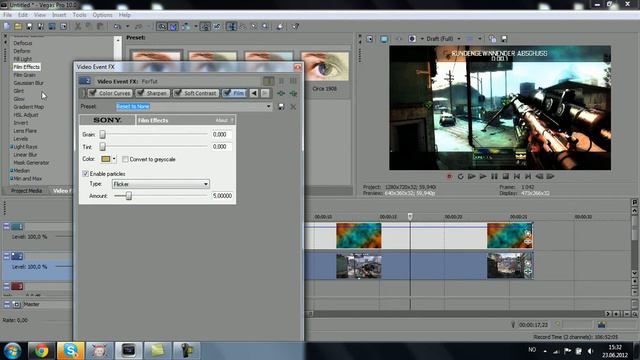Click the About ? link in Film Effects
The width and height of the screenshot is (640, 360).
224,120
